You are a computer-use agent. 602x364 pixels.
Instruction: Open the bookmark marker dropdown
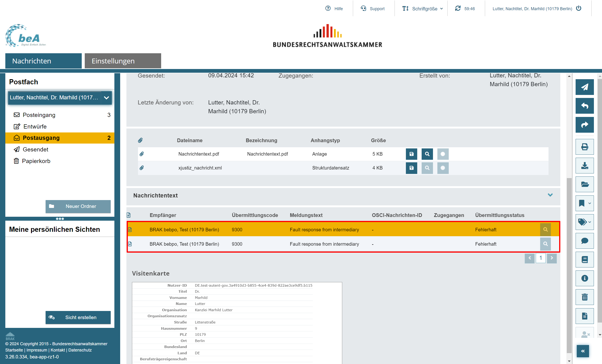(x=584, y=203)
